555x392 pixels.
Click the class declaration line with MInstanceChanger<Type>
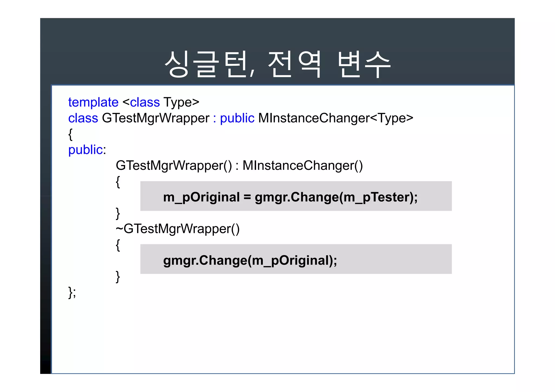point(241,118)
